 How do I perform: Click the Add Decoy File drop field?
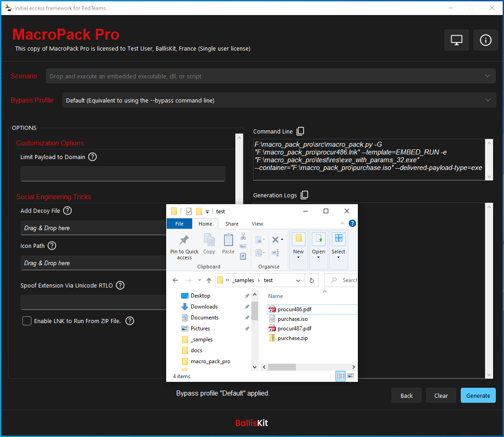pyautogui.click(x=93, y=228)
